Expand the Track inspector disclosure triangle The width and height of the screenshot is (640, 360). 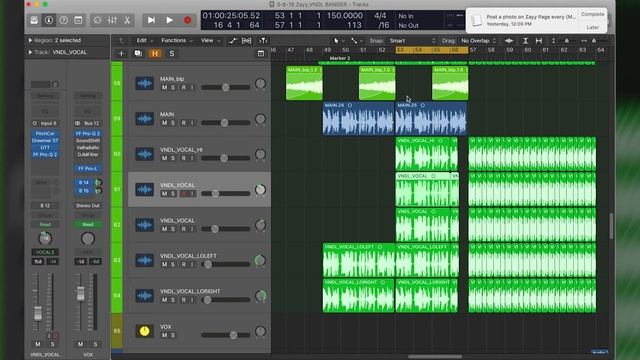pos(30,52)
